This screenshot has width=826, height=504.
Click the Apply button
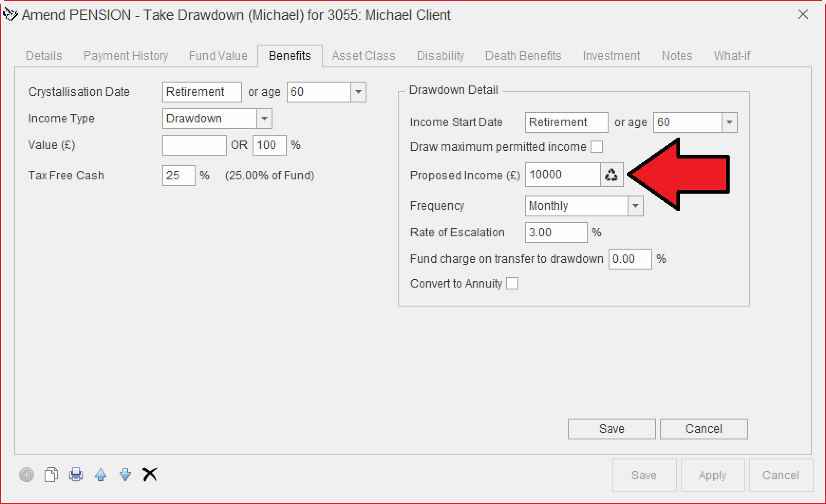[x=713, y=475]
